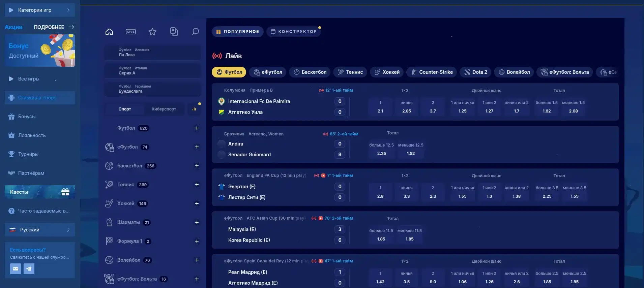
Task: Click the email support icon
Action: tap(16, 269)
